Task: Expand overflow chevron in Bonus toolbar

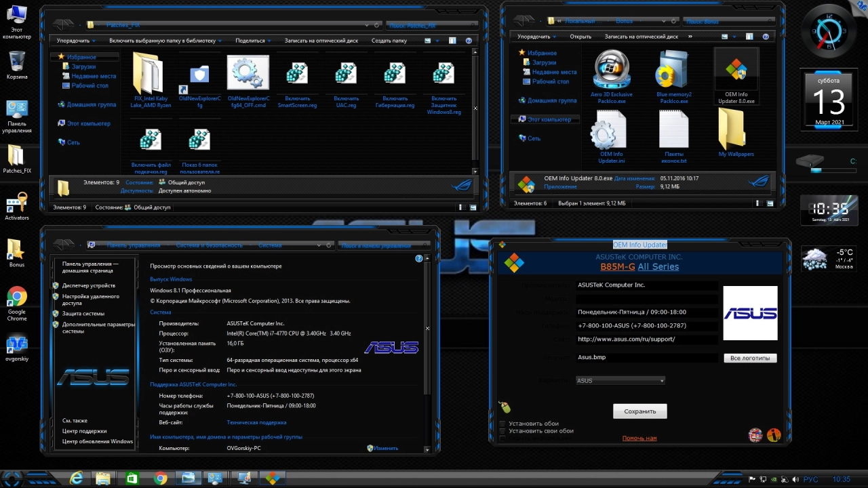Action: (690, 37)
